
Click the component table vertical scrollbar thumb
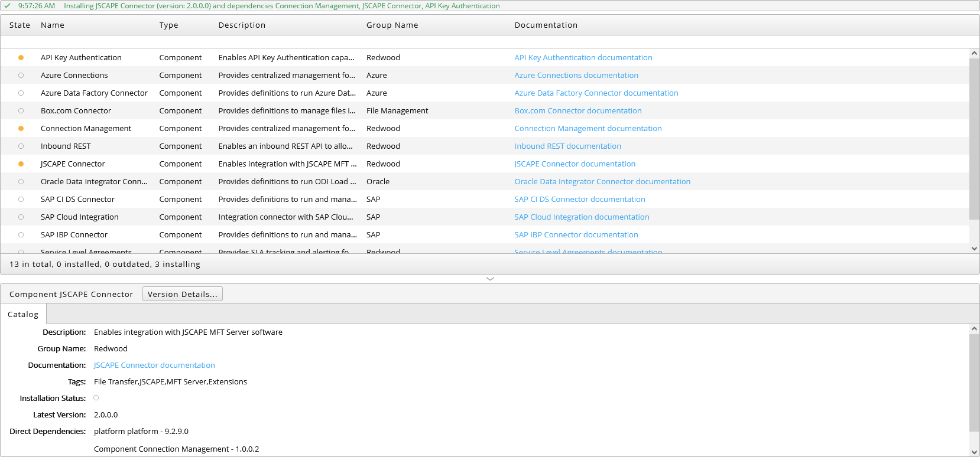[974, 139]
